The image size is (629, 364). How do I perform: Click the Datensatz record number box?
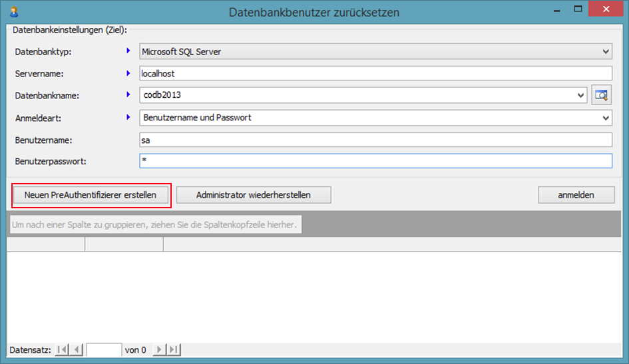click(x=104, y=349)
